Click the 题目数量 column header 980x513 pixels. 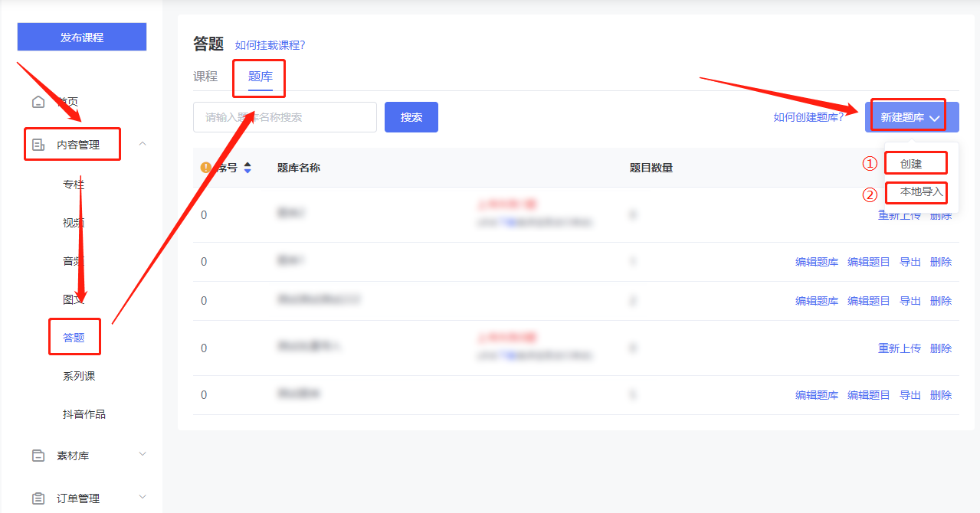pos(651,168)
